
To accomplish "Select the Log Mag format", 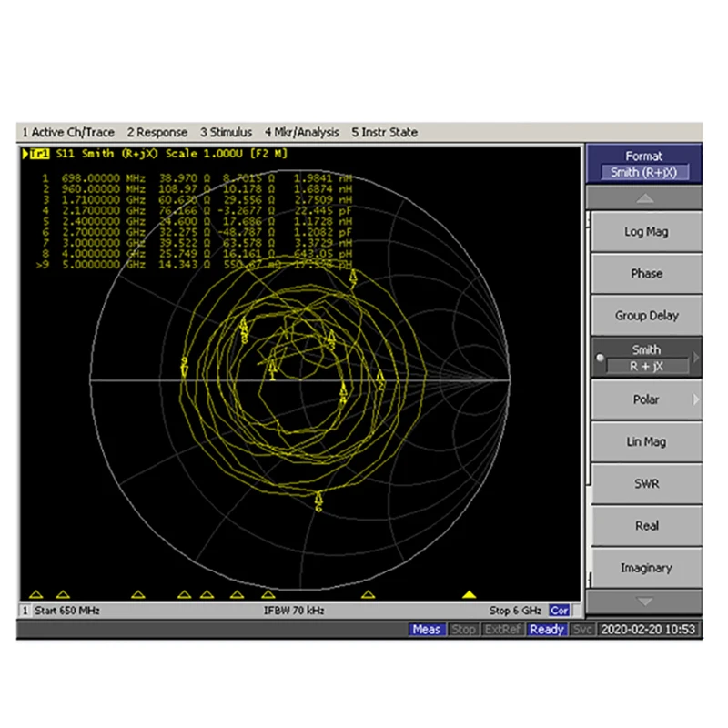I will [x=646, y=232].
